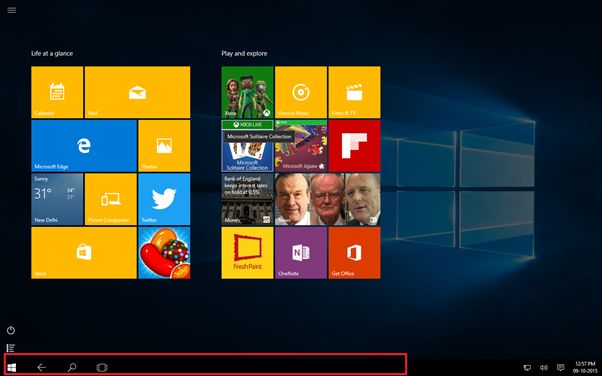This screenshot has height=376, width=602.
Task: Open the Films & TV tile
Action: [354, 92]
